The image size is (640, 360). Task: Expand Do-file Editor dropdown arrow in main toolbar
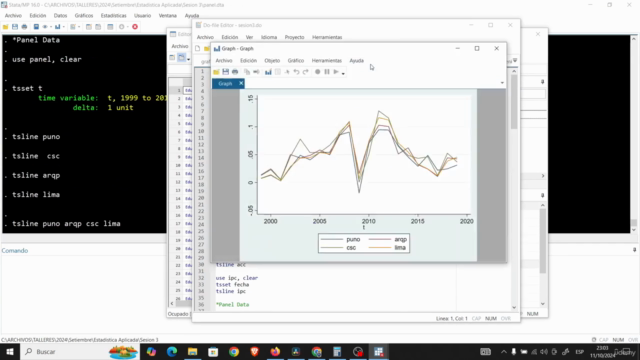tap(79, 27)
